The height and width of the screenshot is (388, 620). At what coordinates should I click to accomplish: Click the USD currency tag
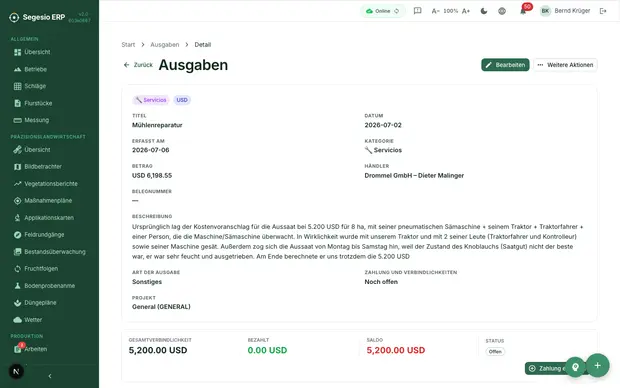point(182,100)
